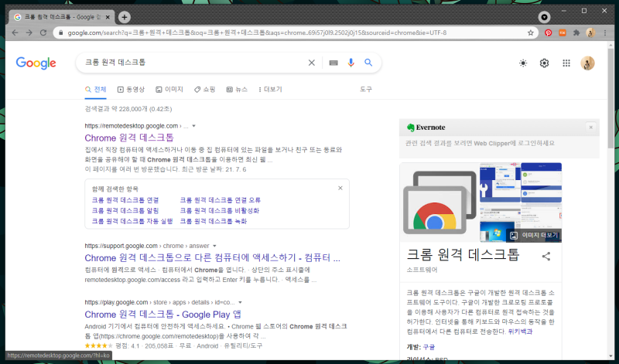This screenshot has width=619, height=364.
Task: Close the Google search tab
Action: click(108, 17)
